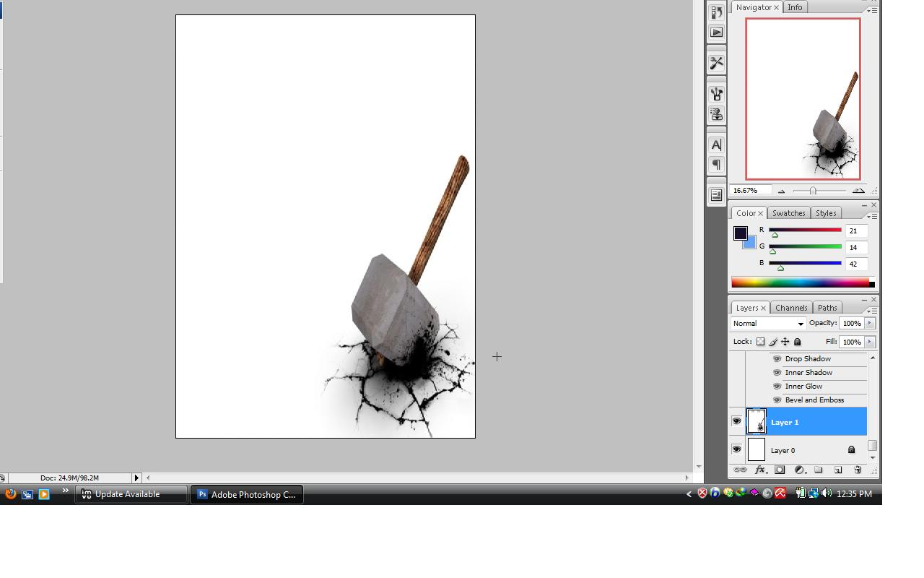Image resolution: width=924 pixels, height=578 pixels.
Task: Expand the quick launch overflow chevron
Action: point(65,491)
